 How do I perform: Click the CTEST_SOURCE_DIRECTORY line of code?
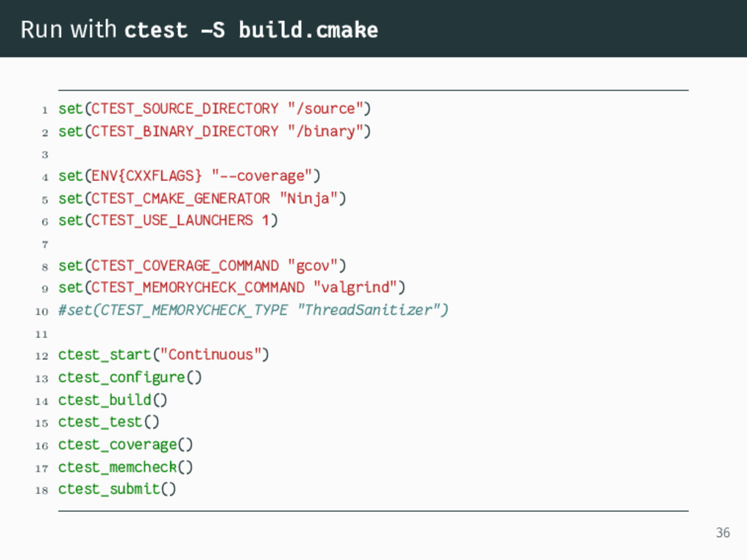click(214, 109)
